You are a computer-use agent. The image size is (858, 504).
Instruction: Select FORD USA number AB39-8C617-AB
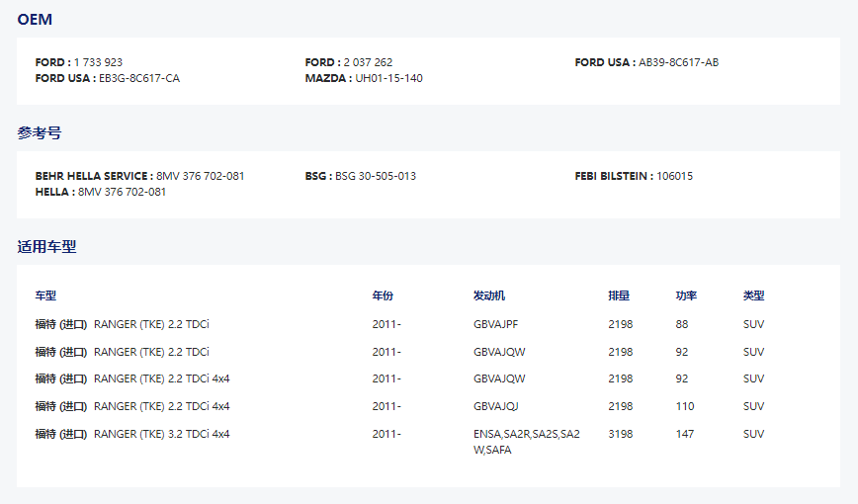click(x=678, y=62)
